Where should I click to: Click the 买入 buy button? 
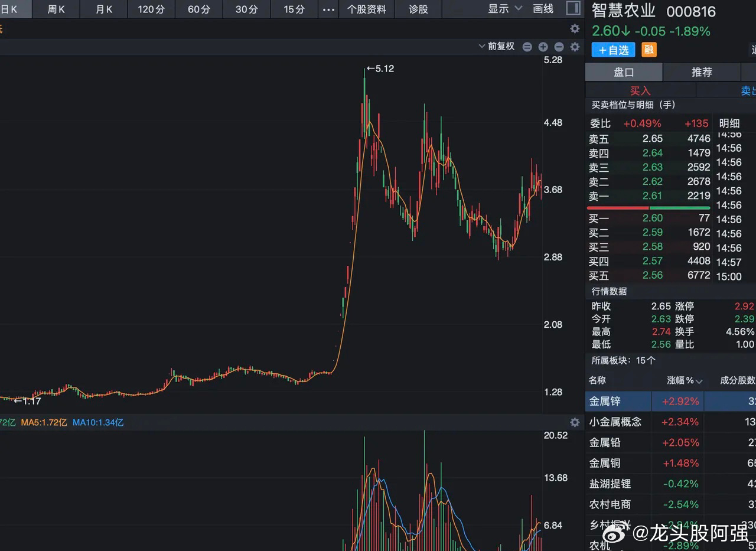tap(640, 90)
